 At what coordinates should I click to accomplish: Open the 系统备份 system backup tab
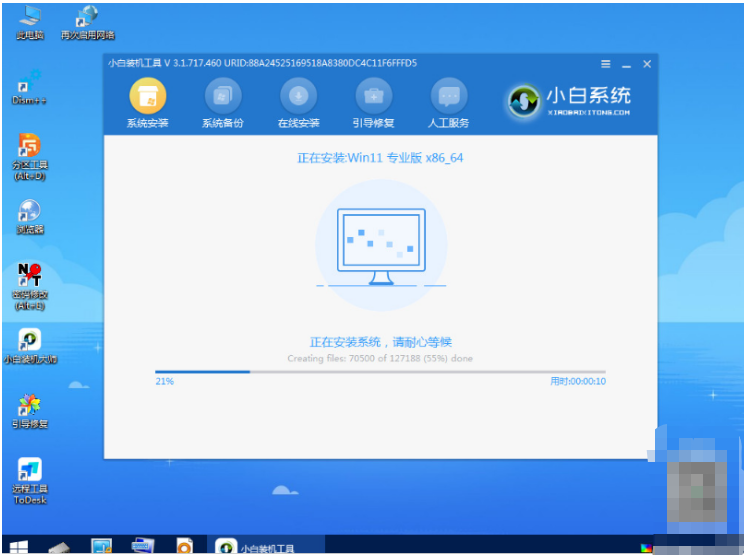coord(223,103)
